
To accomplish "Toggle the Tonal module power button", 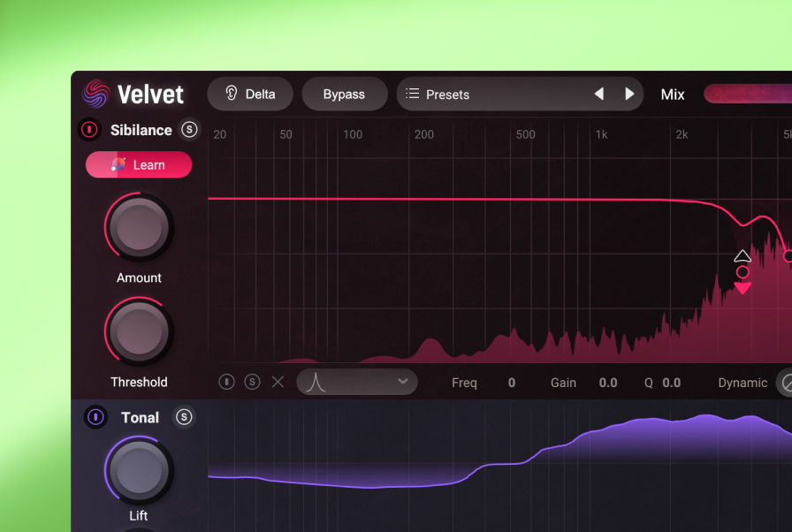I will [96, 417].
